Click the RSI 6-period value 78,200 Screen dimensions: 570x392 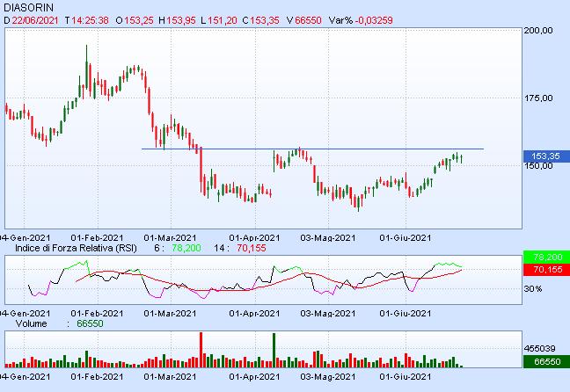(186, 248)
